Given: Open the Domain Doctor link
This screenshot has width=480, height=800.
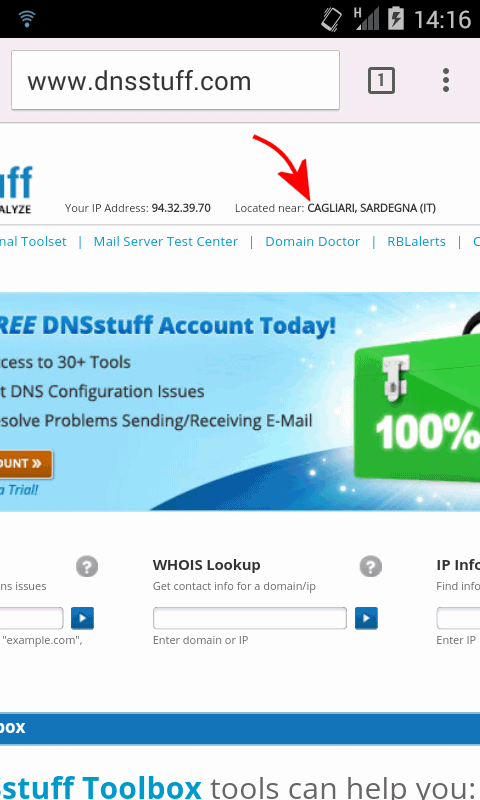Looking at the screenshot, I should point(312,241).
